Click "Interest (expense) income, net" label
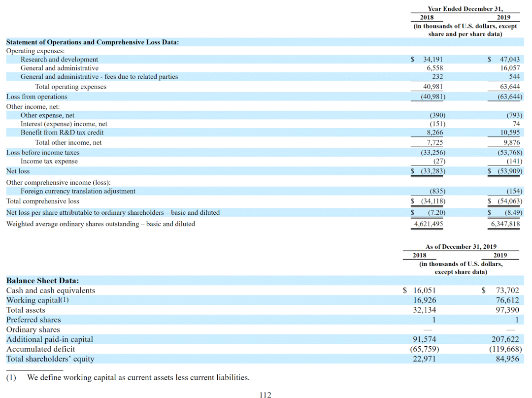 point(64,124)
